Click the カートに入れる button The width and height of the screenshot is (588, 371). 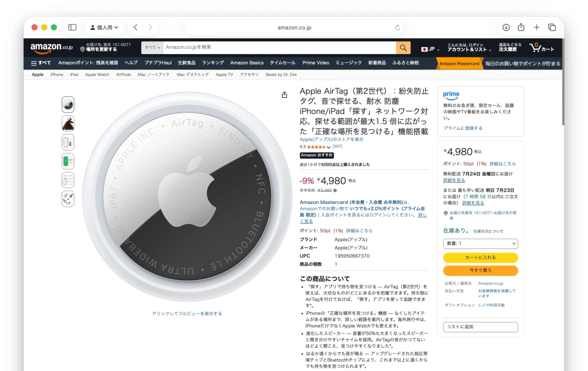coord(481,258)
